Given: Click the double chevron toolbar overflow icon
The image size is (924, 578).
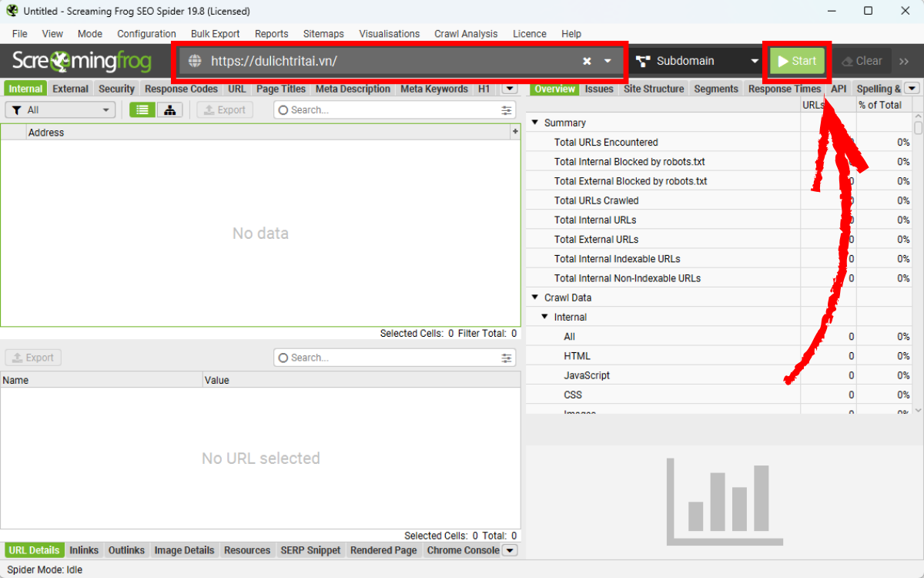Looking at the screenshot, I should click(x=904, y=62).
